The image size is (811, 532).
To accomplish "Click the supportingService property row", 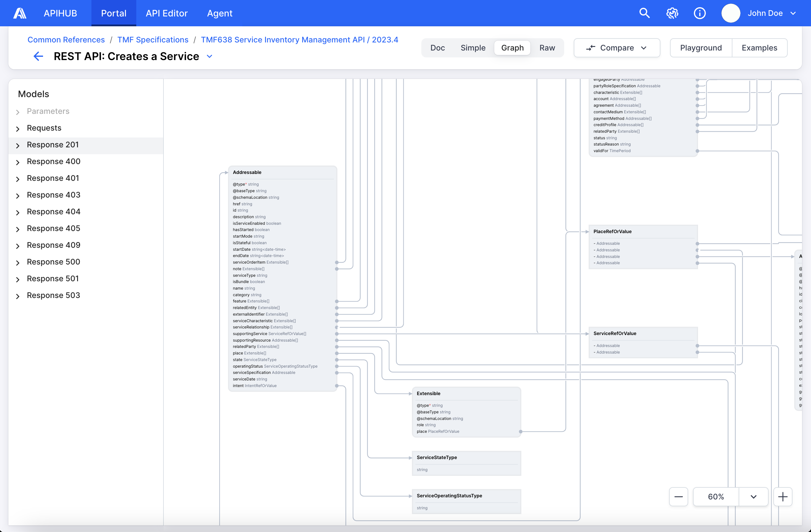I will click(282, 334).
